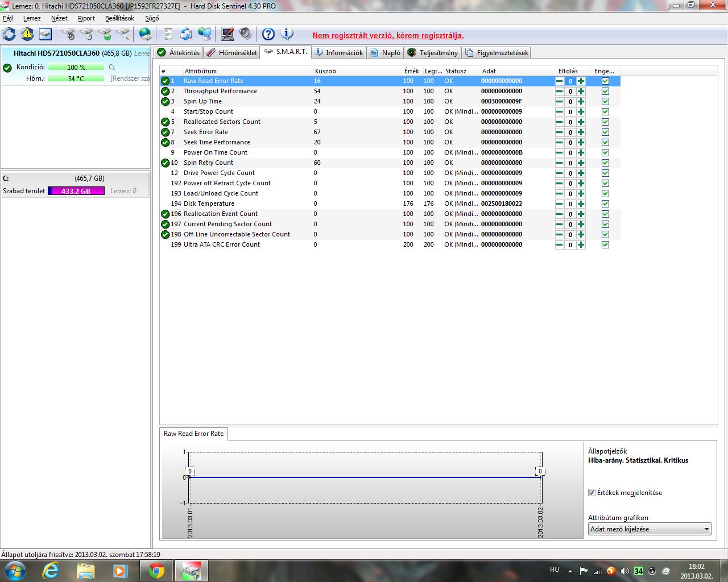Open the Attribútum grafikon dropdown
Viewport: 728px width, 582px height.
point(650,529)
